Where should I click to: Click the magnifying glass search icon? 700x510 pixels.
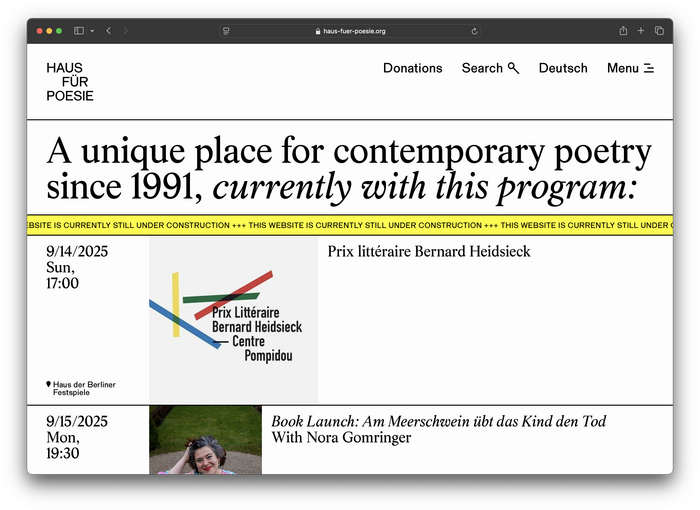click(513, 68)
